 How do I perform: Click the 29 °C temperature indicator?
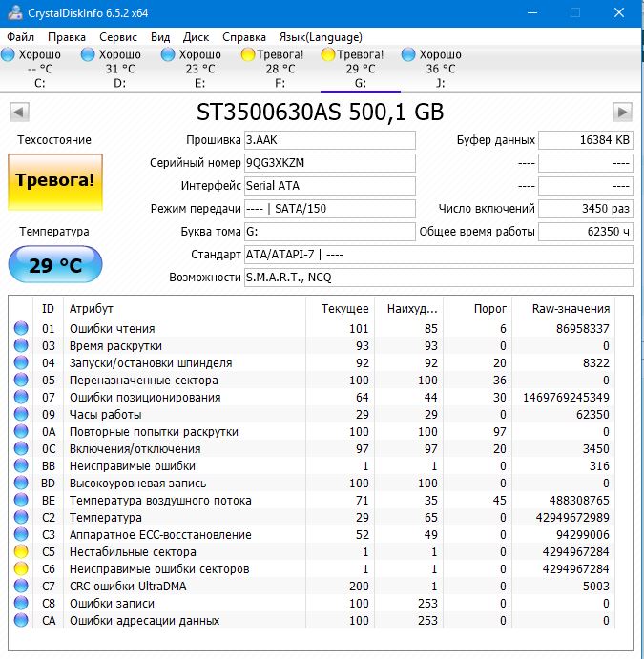pyautogui.click(x=54, y=264)
